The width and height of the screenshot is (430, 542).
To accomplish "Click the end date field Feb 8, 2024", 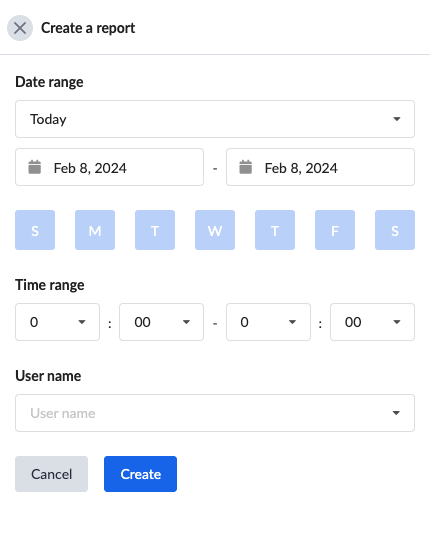I will [x=320, y=167].
